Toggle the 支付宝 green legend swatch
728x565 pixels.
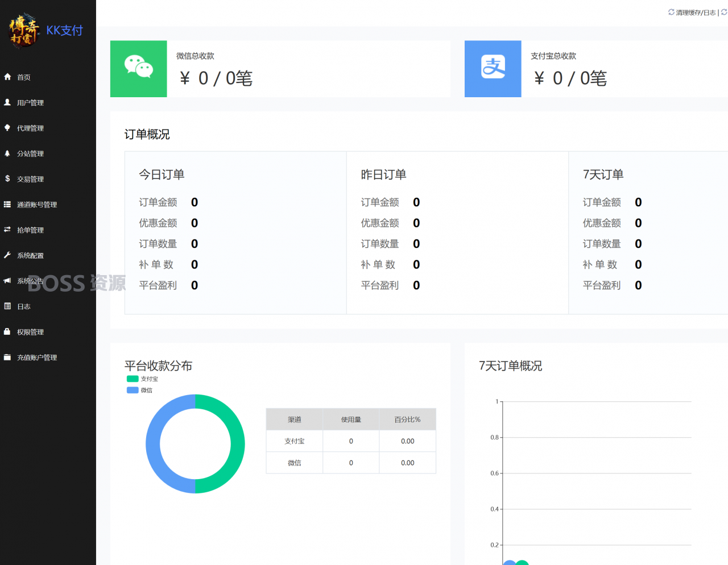pyautogui.click(x=133, y=379)
